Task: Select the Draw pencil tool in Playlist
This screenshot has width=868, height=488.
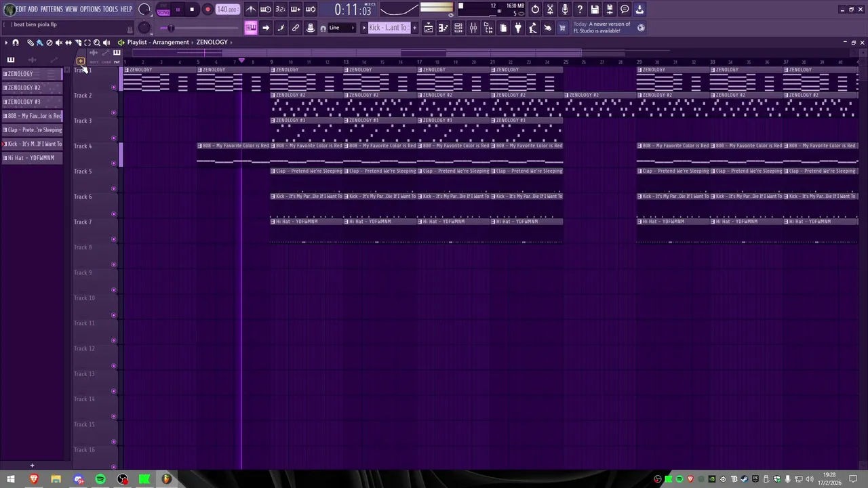Action: tap(30, 43)
